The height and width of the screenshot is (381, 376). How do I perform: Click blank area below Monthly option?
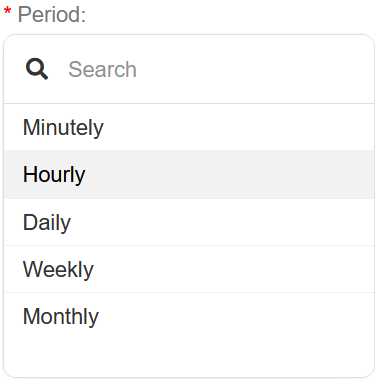pos(189,358)
